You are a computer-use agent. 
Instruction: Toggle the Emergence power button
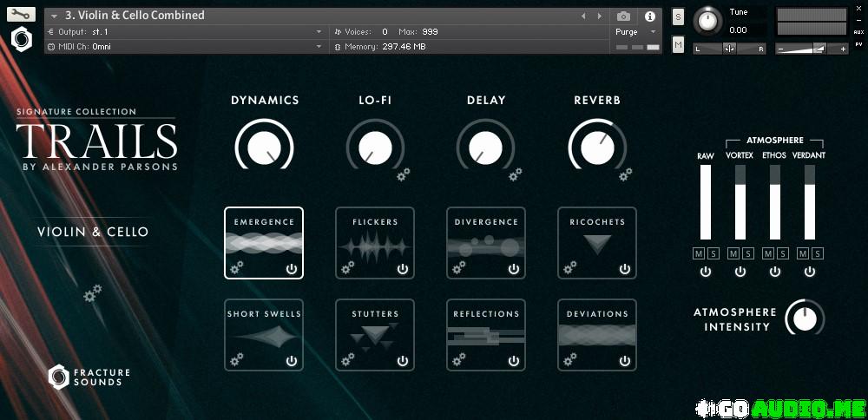(x=291, y=269)
